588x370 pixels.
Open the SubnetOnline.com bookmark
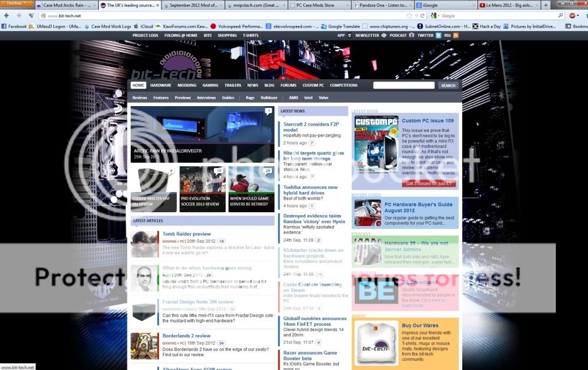pyautogui.click(x=444, y=26)
